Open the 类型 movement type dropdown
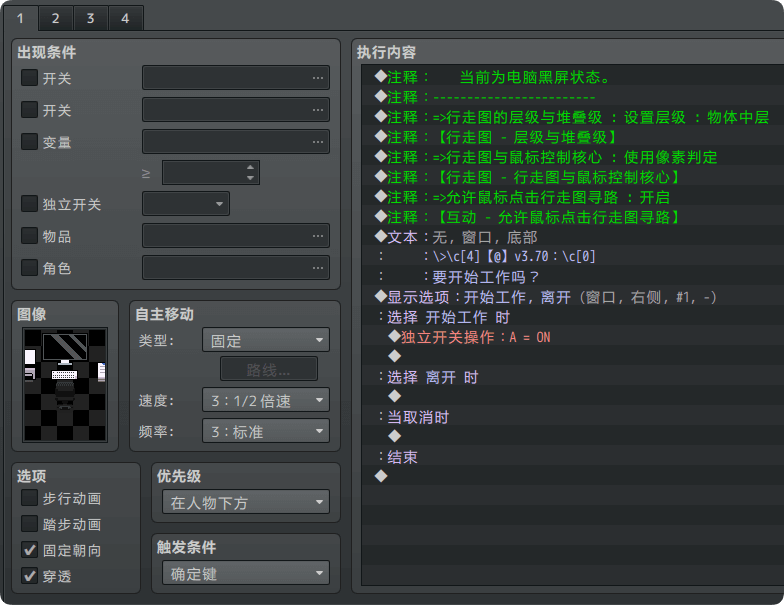Image resolution: width=784 pixels, height=605 pixels. [265, 341]
